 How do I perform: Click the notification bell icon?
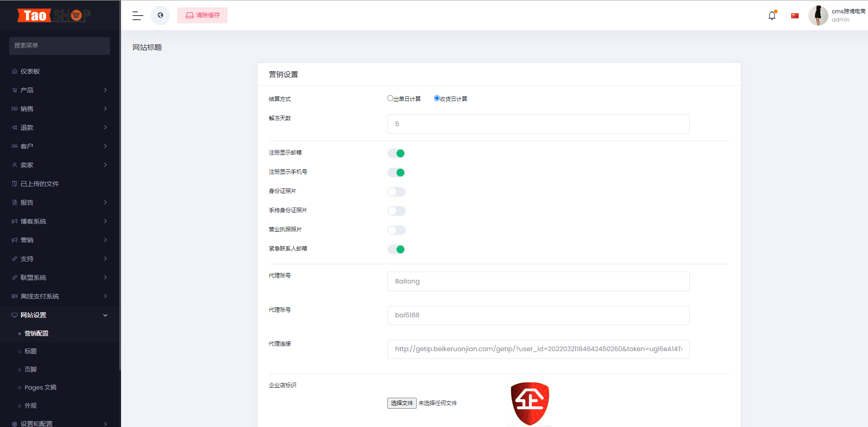[x=772, y=15]
